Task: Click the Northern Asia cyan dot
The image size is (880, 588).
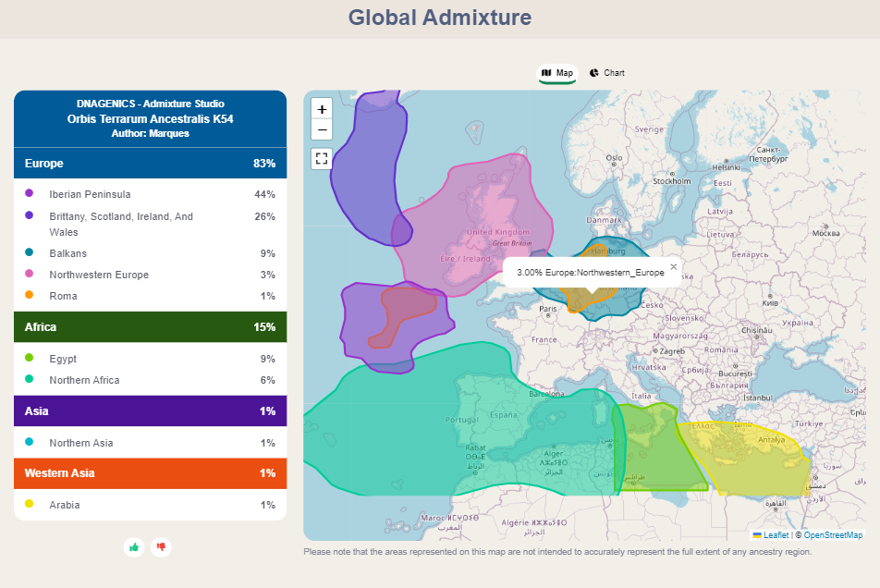Action: (30, 442)
